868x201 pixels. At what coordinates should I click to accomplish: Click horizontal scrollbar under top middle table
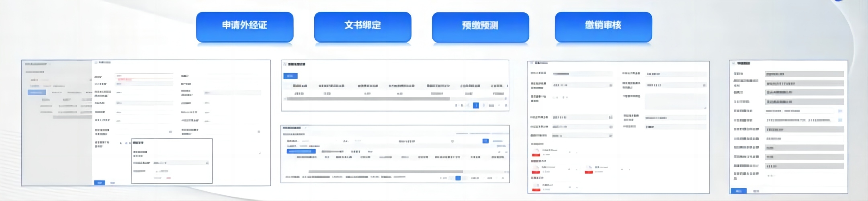[368, 99]
